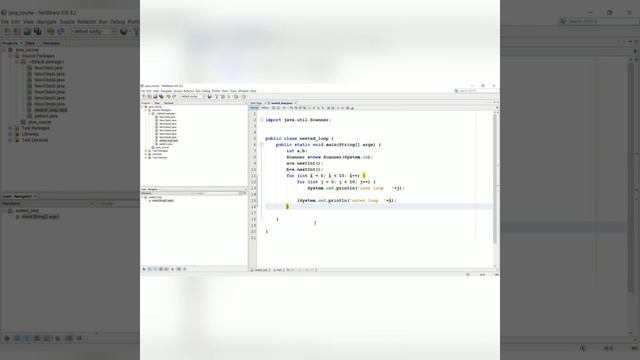Click the "import java.util.Scanner;" code line
This screenshot has width=640, height=360.
[x=298, y=120]
